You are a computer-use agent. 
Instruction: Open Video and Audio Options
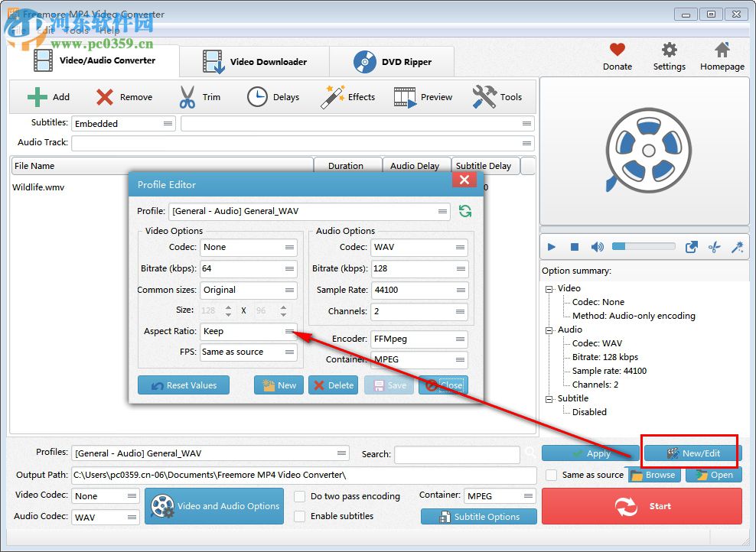(214, 506)
